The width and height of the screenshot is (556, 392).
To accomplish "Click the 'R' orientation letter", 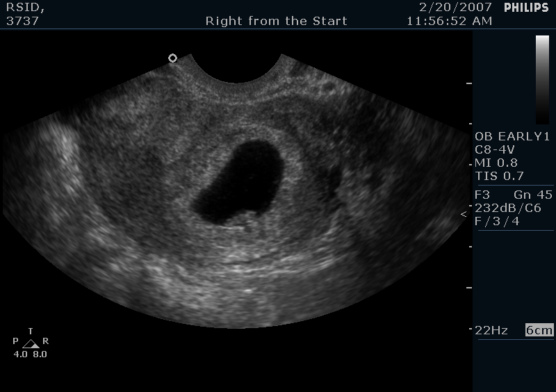I will point(45,341).
